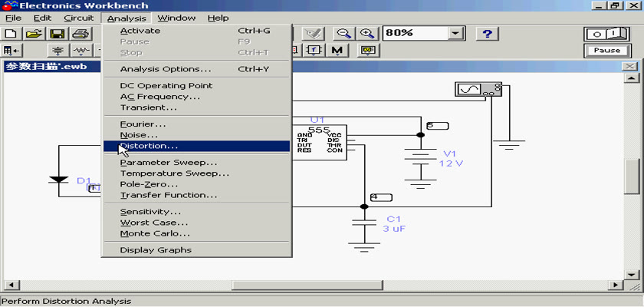Select Monte Carlo analysis

pyautogui.click(x=196, y=233)
